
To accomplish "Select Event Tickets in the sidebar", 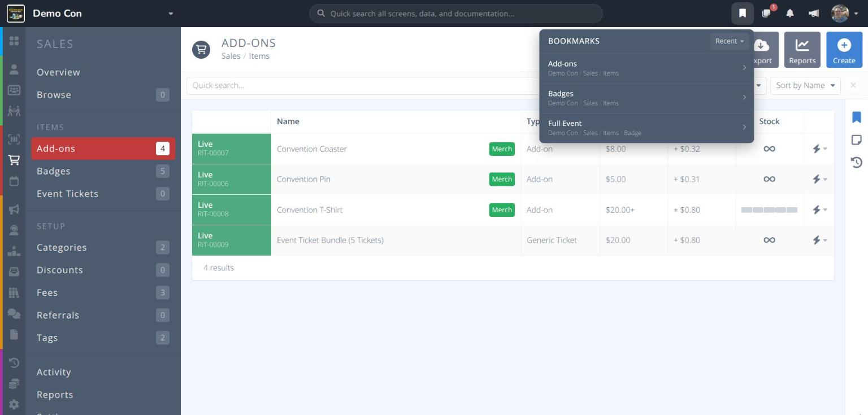I will coord(103,194).
